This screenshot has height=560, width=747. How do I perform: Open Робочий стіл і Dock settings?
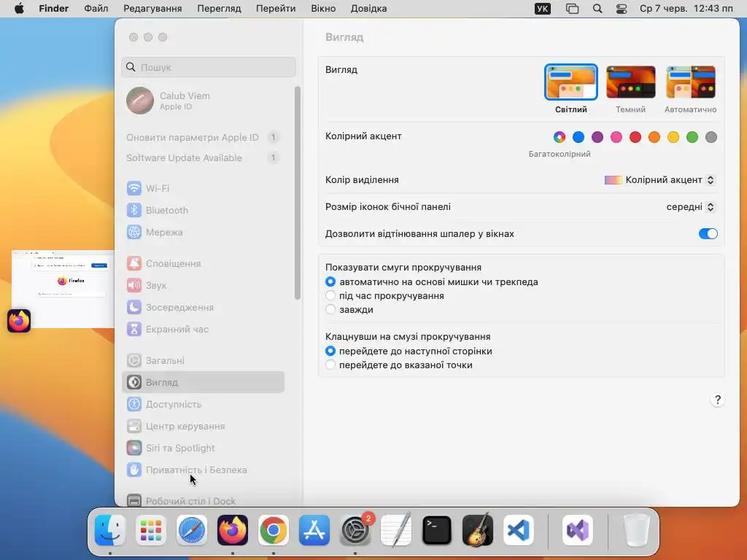204,500
